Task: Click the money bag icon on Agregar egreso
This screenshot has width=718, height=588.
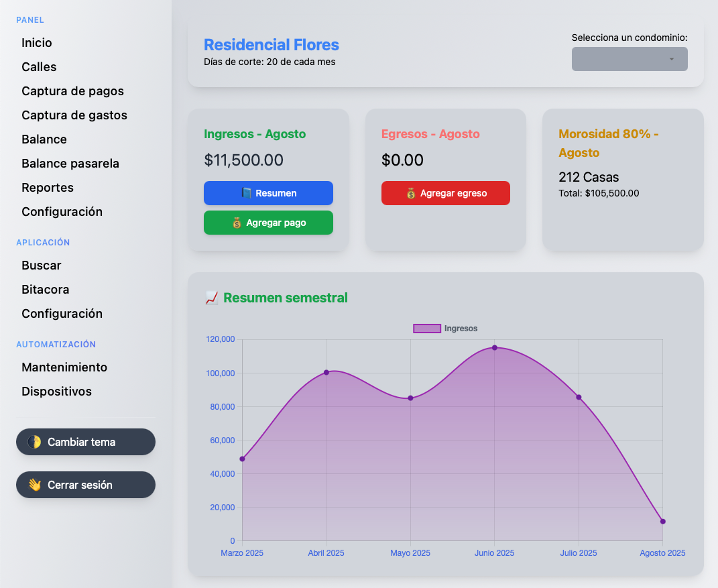Action: pyautogui.click(x=411, y=193)
